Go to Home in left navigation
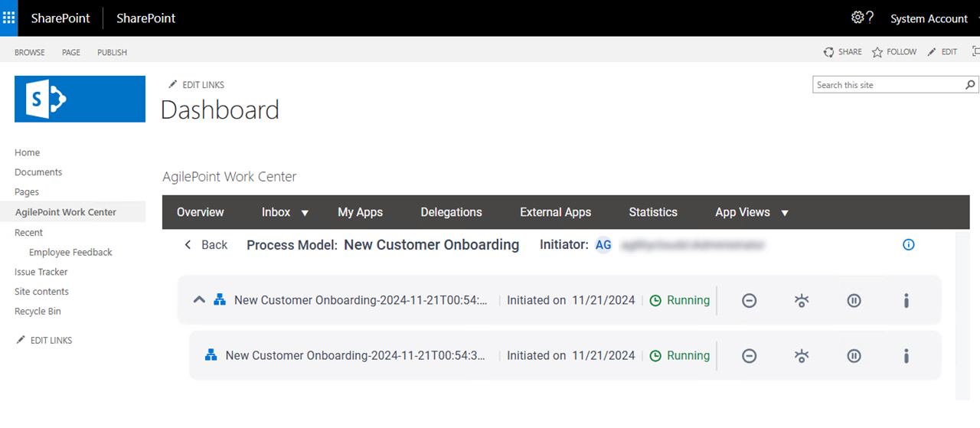The width and height of the screenshot is (980, 428). [x=28, y=152]
